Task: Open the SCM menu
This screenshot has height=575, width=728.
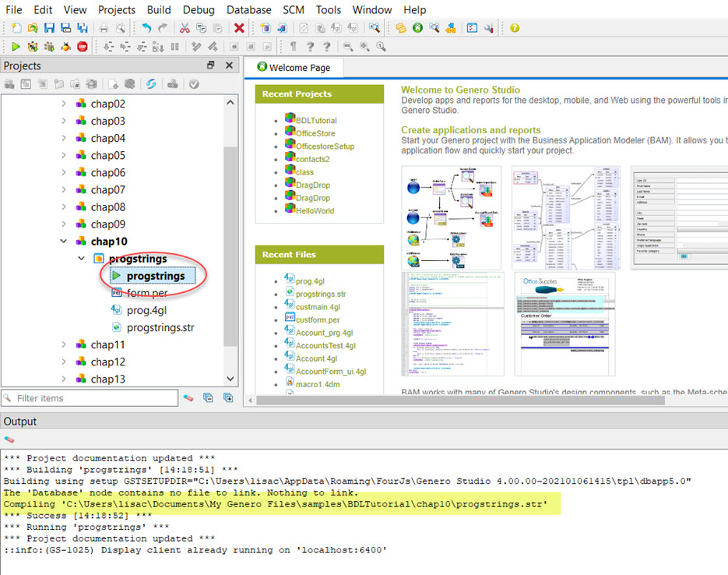Action: [294, 10]
